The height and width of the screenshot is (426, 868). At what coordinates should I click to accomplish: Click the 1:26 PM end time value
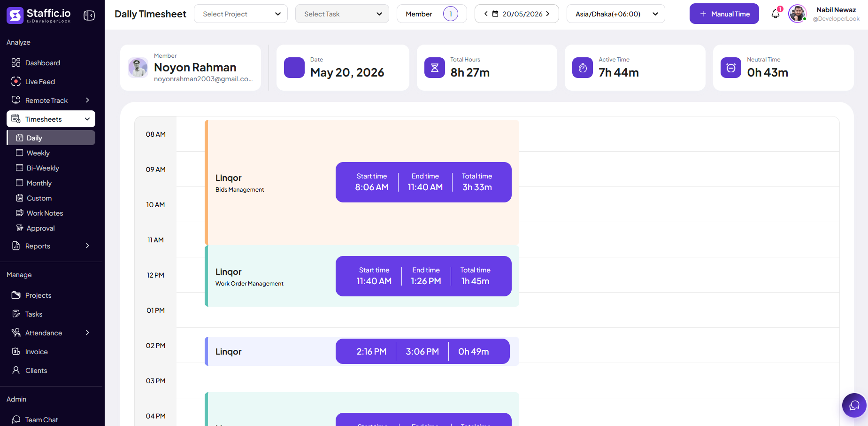coord(426,281)
